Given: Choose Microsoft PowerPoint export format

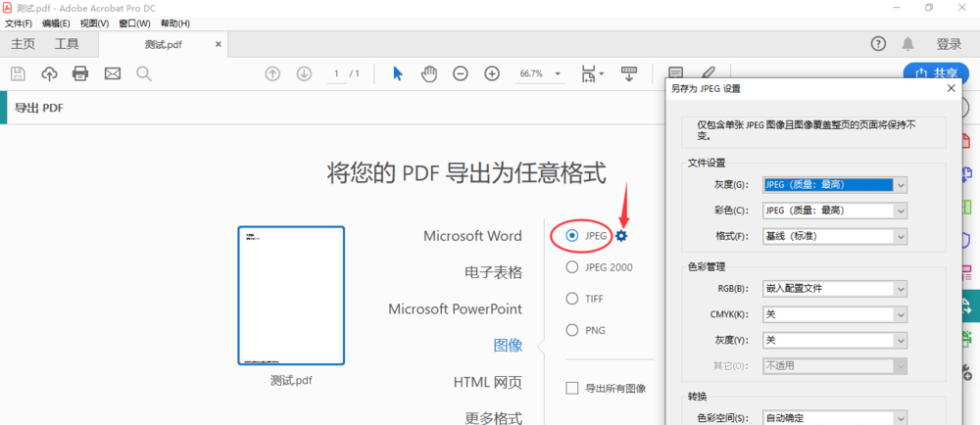Looking at the screenshot, I should (x=455, y=308).
